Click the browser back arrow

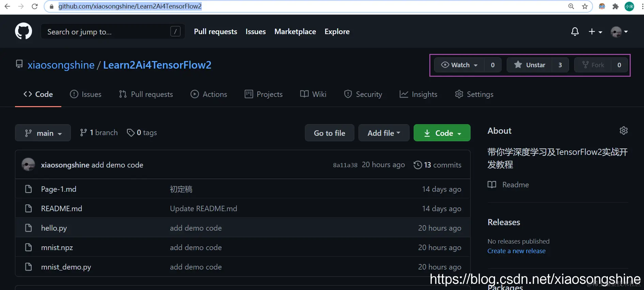(x=7, y=6)
